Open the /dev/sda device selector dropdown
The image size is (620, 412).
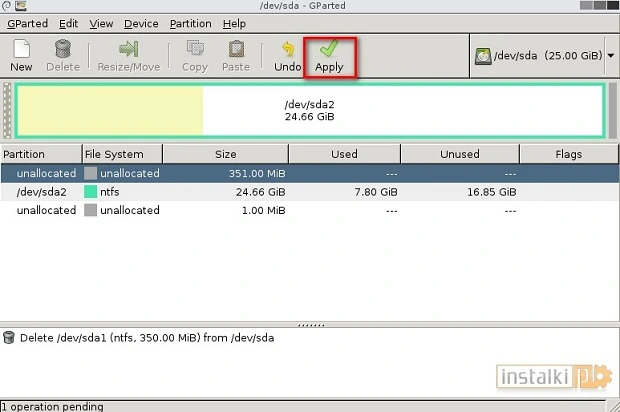click(545, 55)
